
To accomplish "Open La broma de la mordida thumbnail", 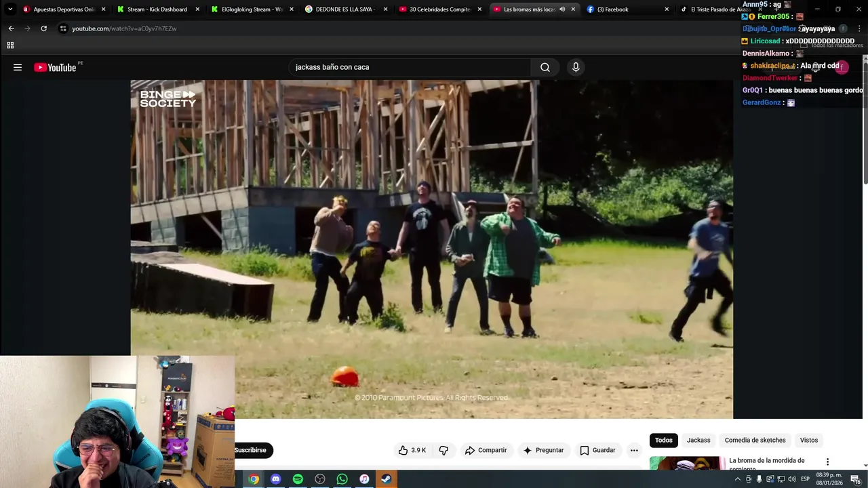I will coord(687,464).
